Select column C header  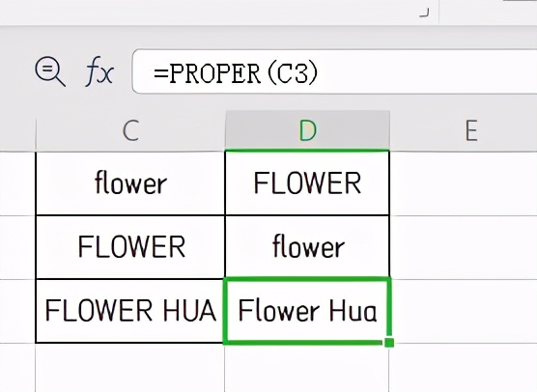tap(130, 130)
